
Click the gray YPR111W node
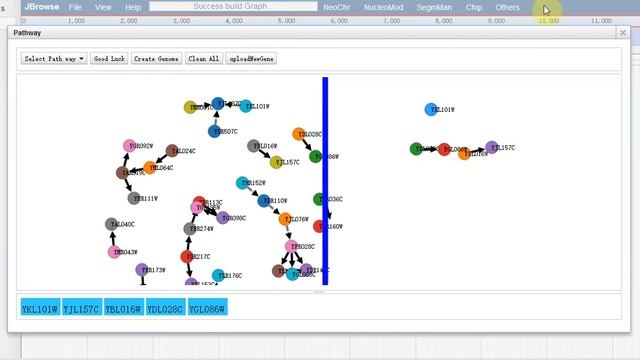click(134, 198)
